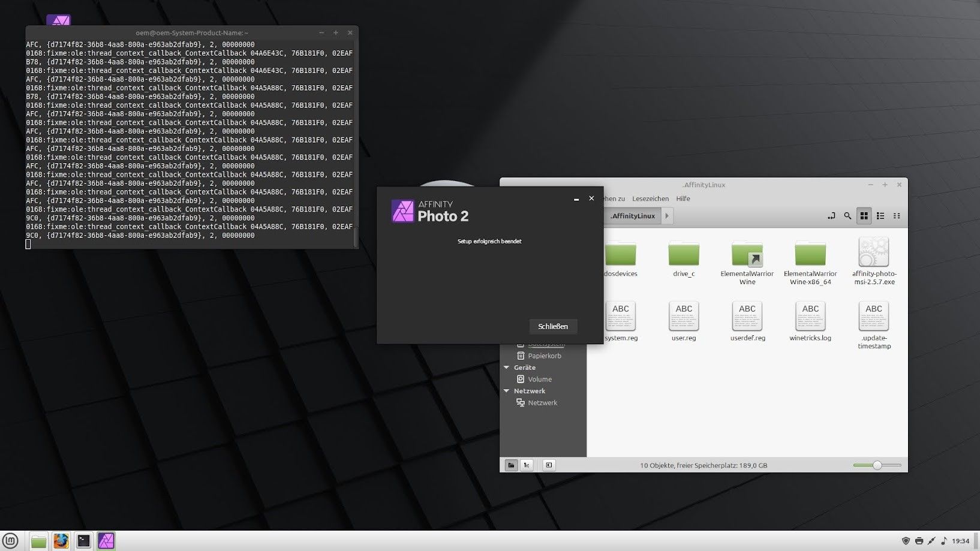980x551 pixels.
Task: Select the drive_c folder
Action: pos(684,254)
